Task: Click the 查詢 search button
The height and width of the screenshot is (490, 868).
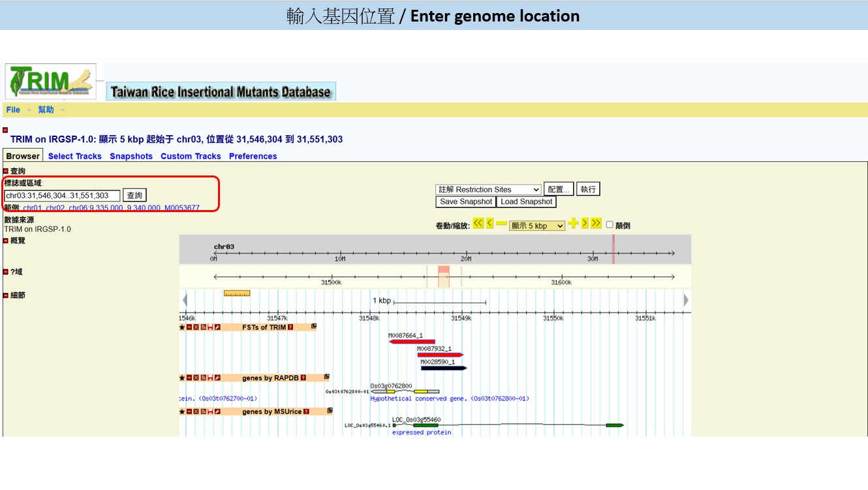Action: coord(134,196)
